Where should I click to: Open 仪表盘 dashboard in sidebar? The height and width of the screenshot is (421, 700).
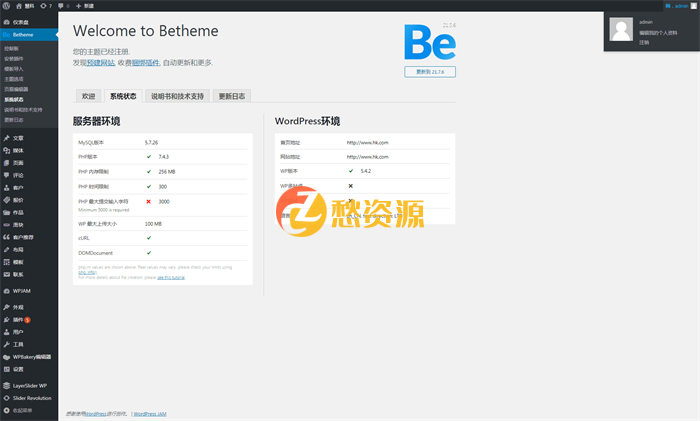click(x=29, y=22)
